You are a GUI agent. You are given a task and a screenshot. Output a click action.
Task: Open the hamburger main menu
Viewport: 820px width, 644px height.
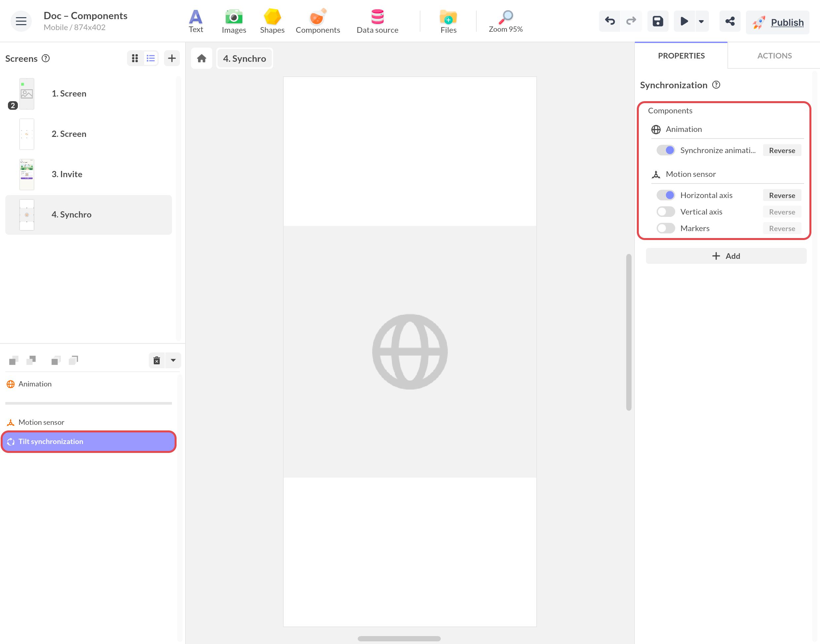coord(21,21)
